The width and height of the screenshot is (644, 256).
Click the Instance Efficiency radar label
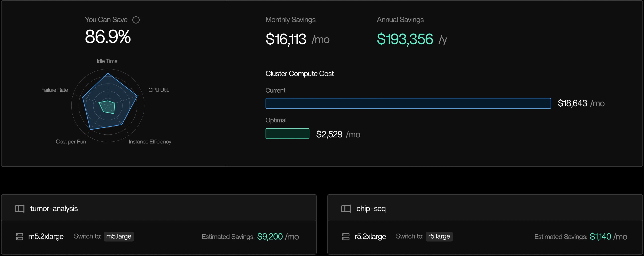(150, 142)
